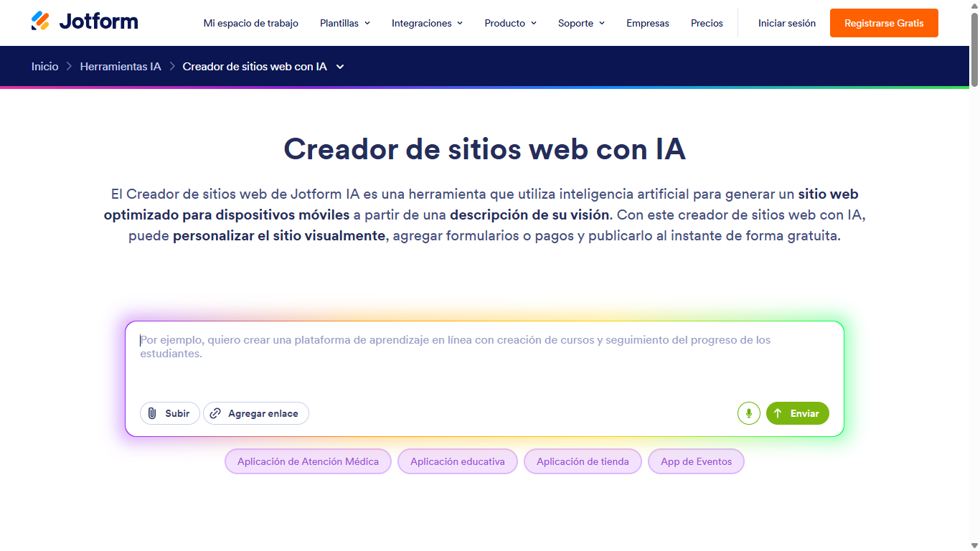Expand the breadcrumb chevron after Creador de sitios web con IA

(x=340, y=67)
